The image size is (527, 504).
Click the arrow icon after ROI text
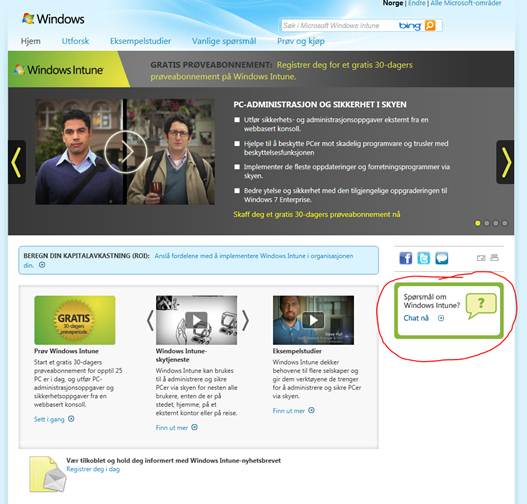pos(42,265)
